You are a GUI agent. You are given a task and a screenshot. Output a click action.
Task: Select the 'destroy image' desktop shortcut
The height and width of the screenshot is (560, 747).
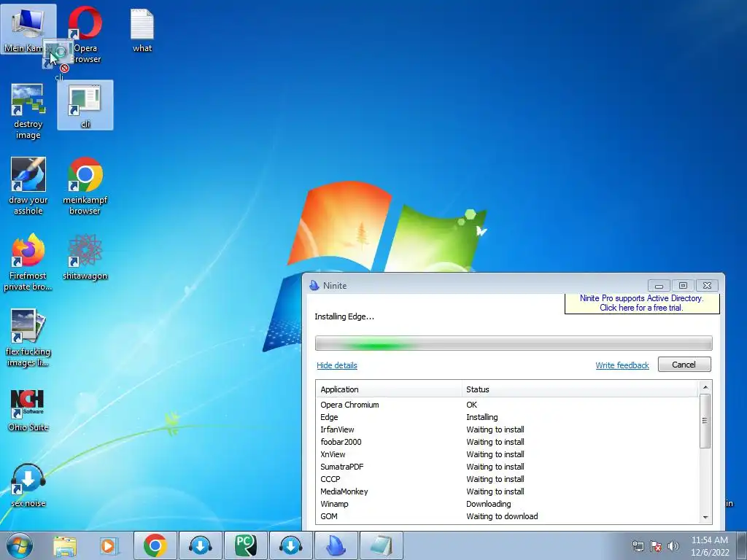(x=28, y=111)
